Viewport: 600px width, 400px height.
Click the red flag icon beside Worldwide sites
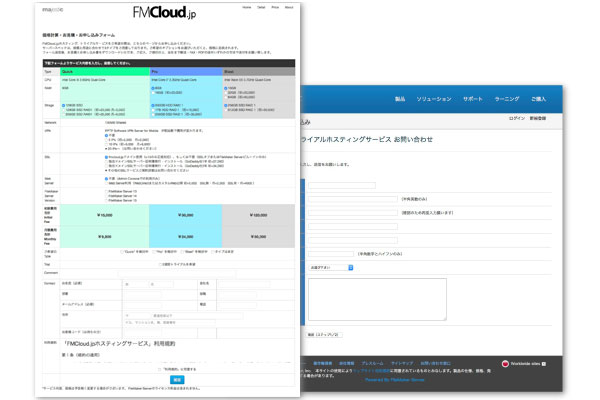pos(505,364)
